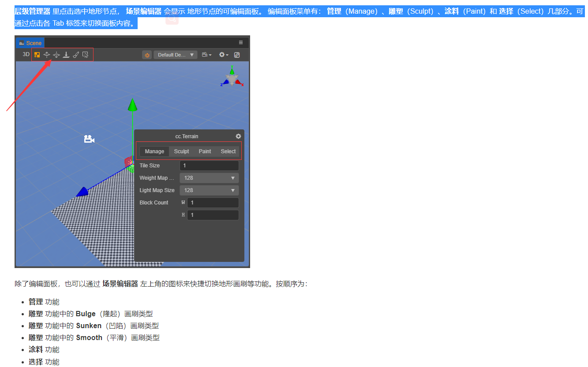The height and width of the screenshot is (367, 588).
Task: Switch to the Manage tab
Action: tap(154, 151)
